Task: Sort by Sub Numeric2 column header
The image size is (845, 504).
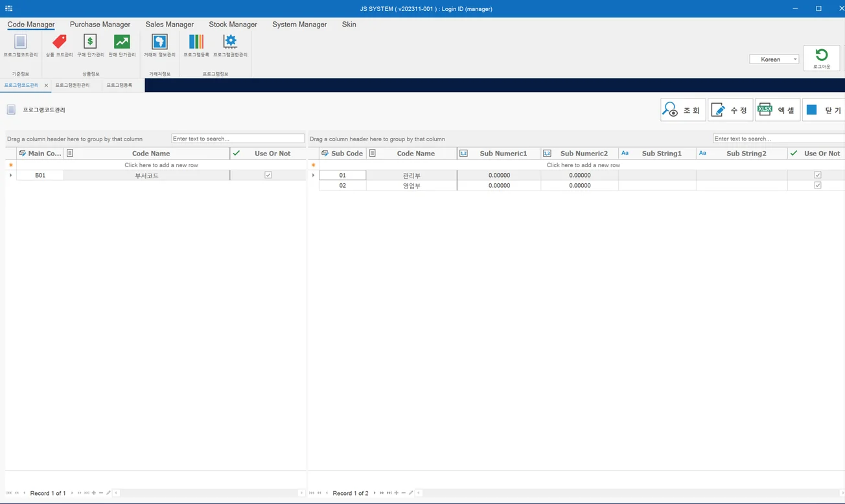Action: (580, 154)
